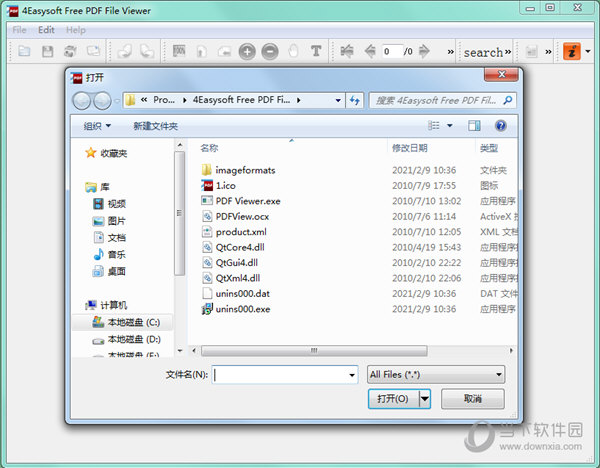Screen dimensions: 600x468
Task: Click the dialog Forward navigation button
Action: [x=102, y=101]
